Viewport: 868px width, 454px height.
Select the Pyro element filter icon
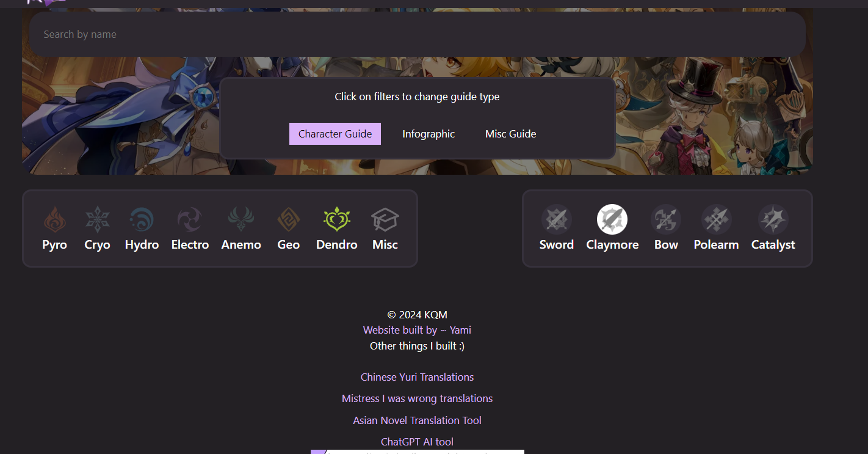point(55,219)
